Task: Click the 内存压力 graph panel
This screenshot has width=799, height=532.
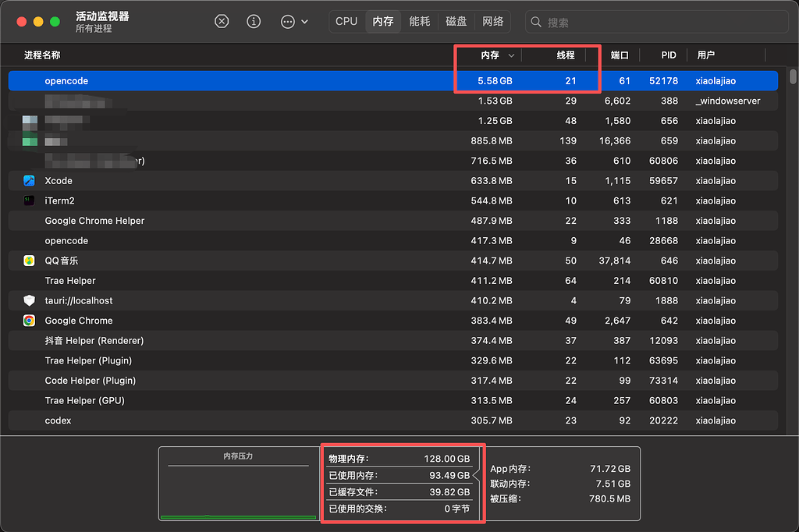Action: pos(239,484)
